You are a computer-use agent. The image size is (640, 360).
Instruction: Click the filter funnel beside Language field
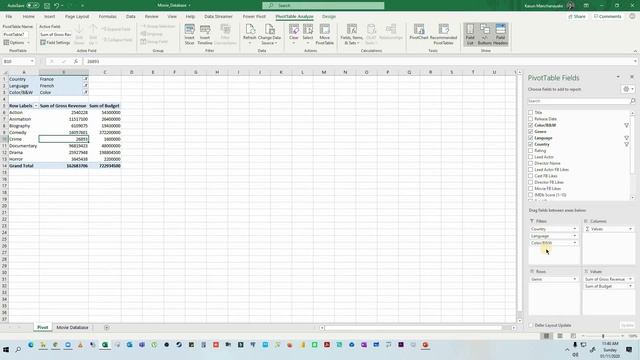[627, 138]
